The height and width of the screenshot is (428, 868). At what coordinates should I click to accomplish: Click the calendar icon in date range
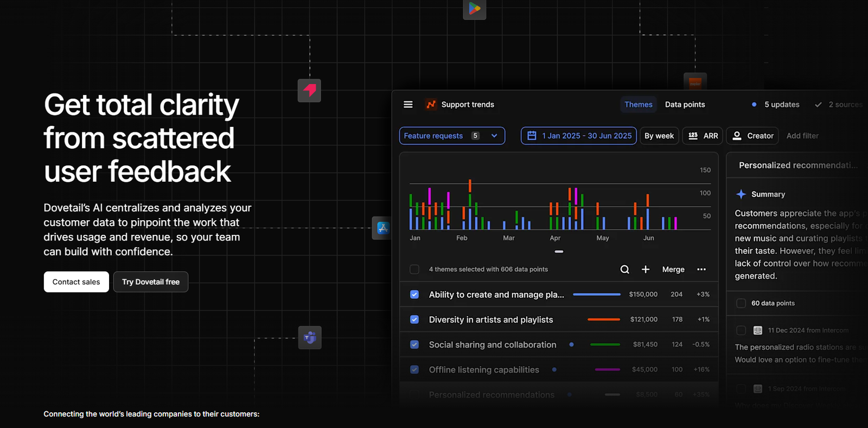[x=532, y=136]
